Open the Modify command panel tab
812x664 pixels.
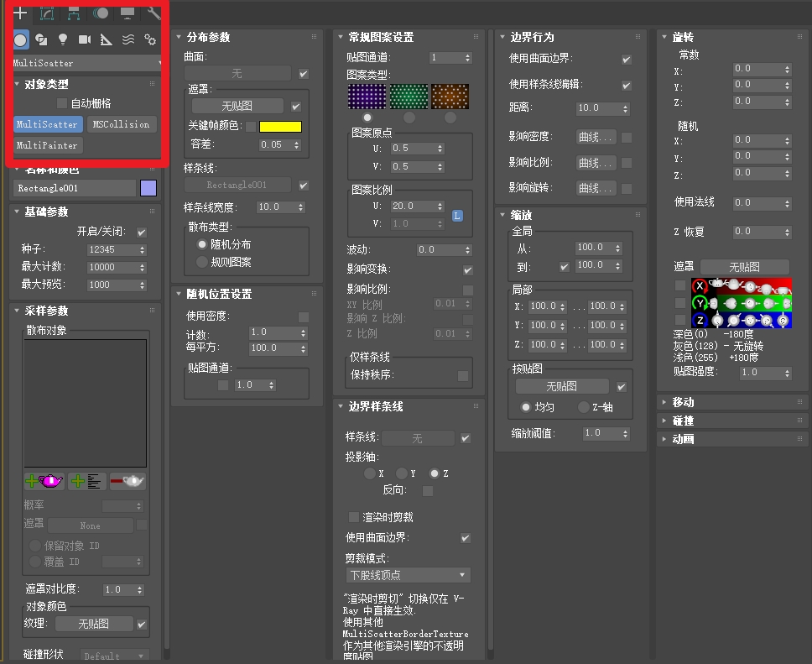pos(47,13)
